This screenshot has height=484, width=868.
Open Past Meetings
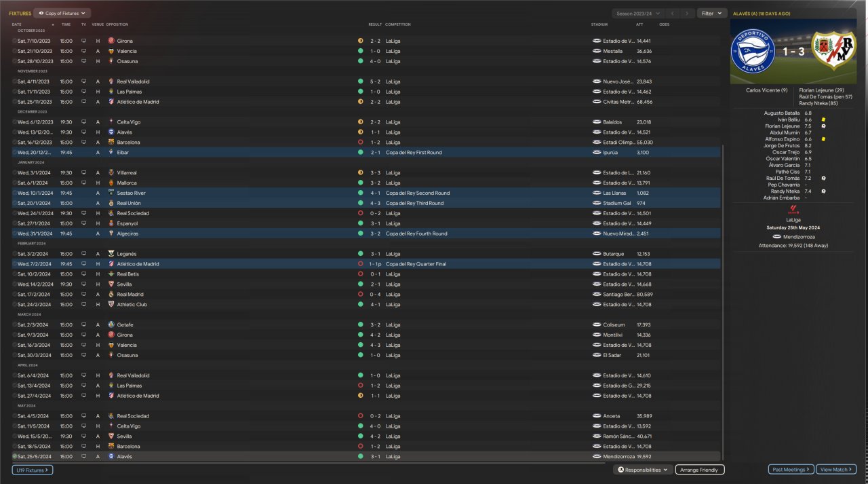click(791, 469)
